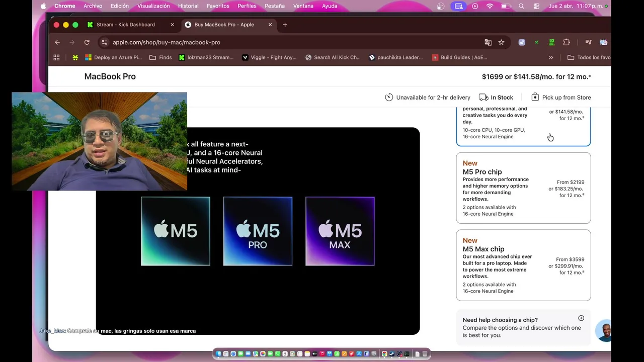The height and width of the screenshot is (362, 644).
Task: Bookmark this page with the star icon
Action: (x=501, y=42)
